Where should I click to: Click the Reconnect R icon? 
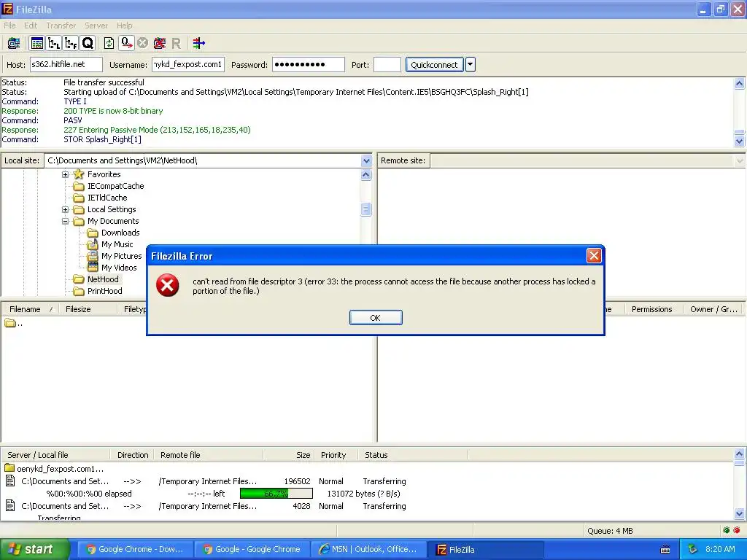(x=177, y=44)
